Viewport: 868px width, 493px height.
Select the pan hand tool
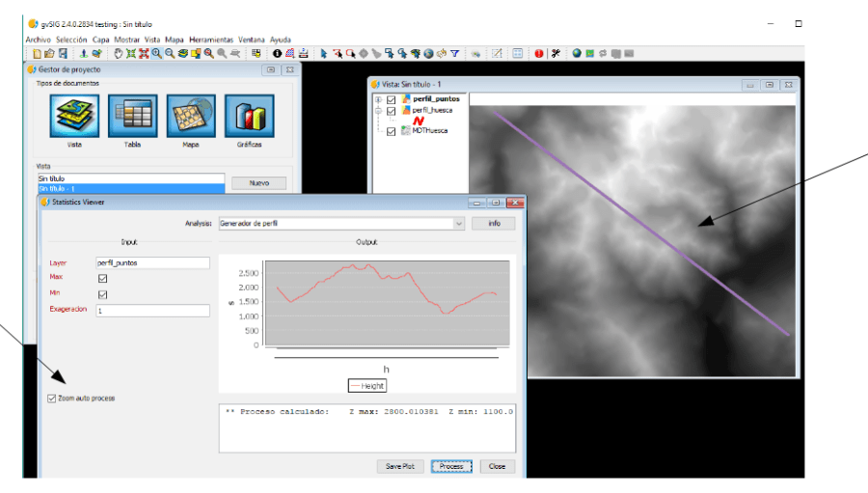pos(118,54)
